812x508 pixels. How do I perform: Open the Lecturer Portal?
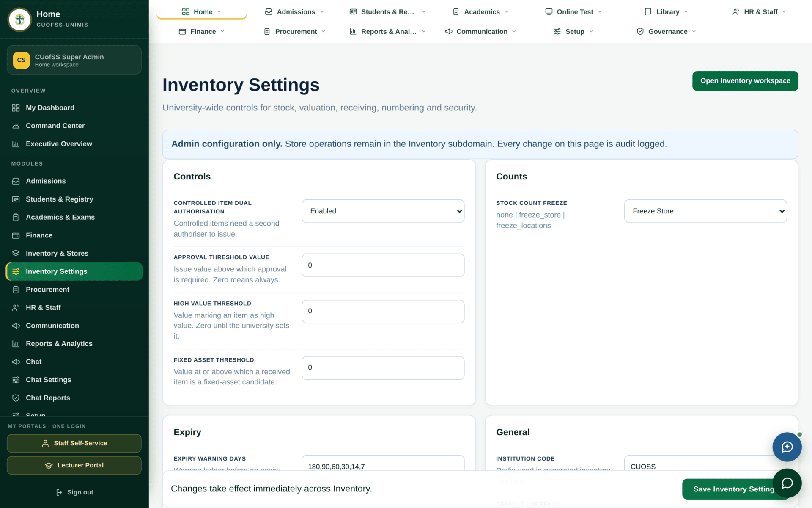(x=74, y=465)
